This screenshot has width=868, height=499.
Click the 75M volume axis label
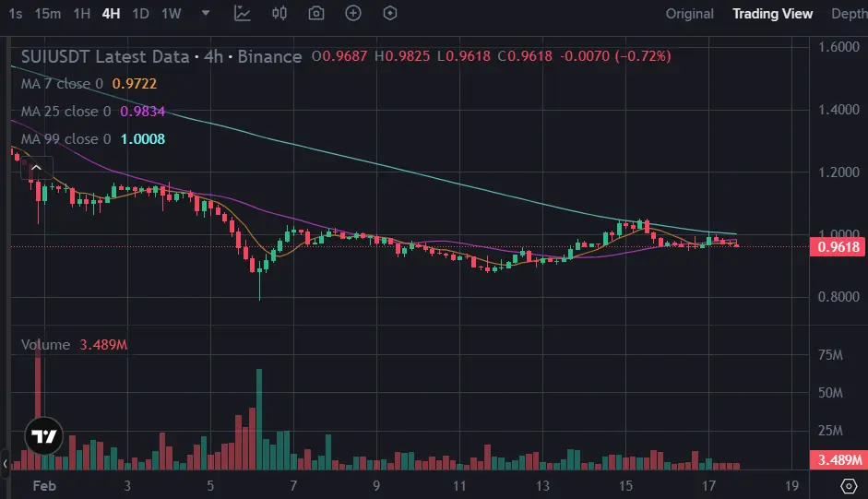830,355
